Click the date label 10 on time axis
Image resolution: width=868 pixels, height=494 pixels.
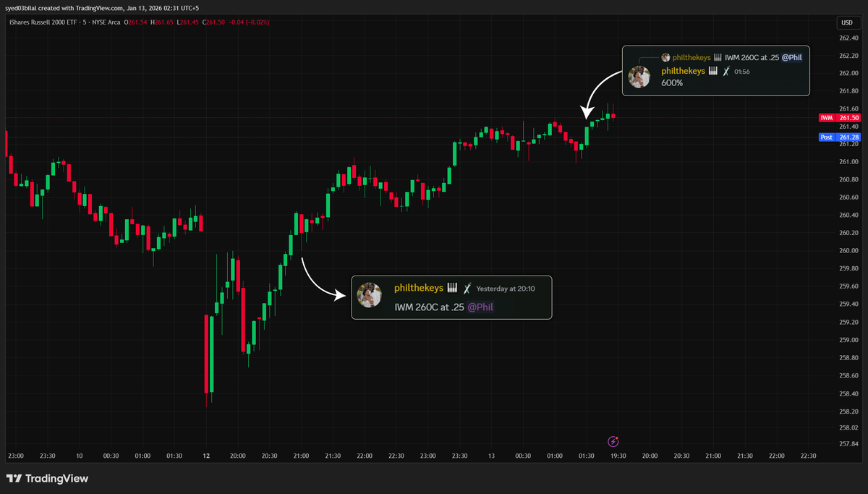[x=79, y=456]
